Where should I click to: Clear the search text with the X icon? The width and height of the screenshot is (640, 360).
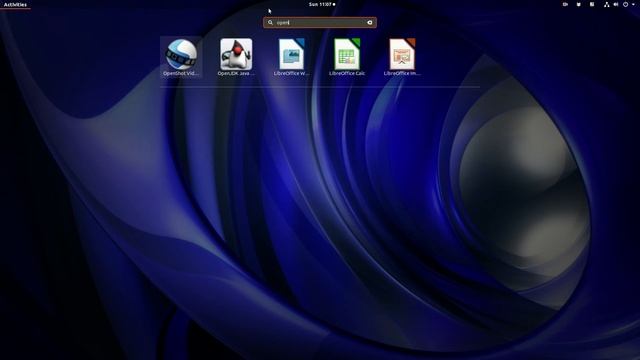coord(370,22)
